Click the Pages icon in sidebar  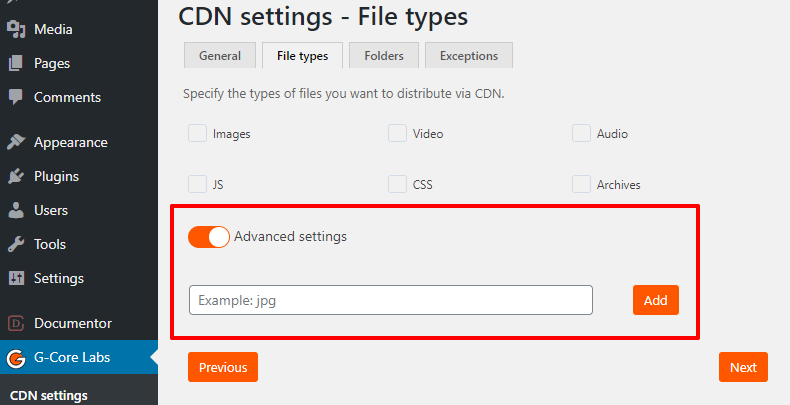point(16,63)
